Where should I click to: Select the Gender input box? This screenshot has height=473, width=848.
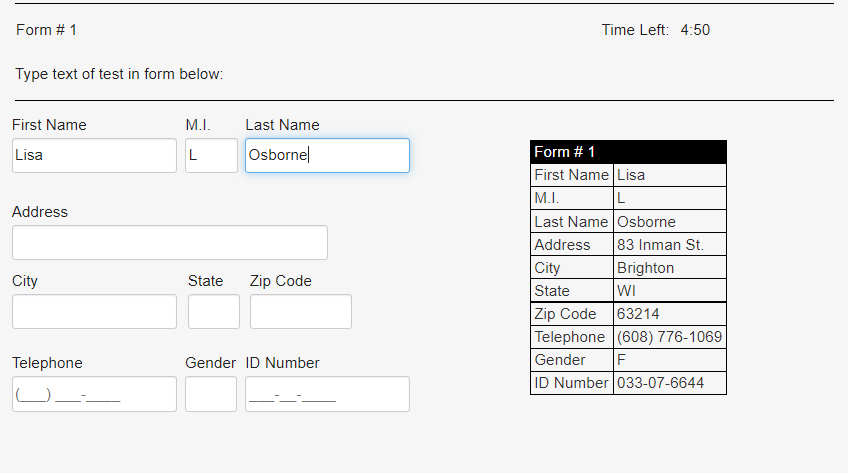coord(211,394)
